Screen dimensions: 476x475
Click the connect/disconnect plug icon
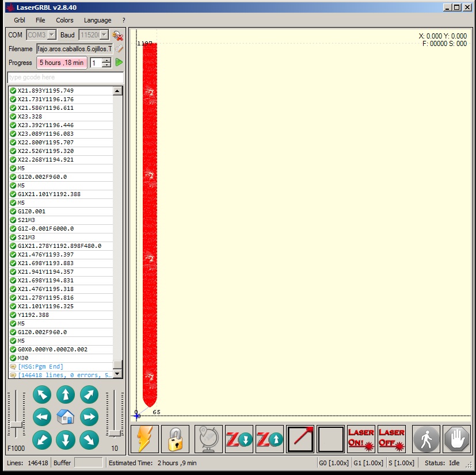point(117,35)
